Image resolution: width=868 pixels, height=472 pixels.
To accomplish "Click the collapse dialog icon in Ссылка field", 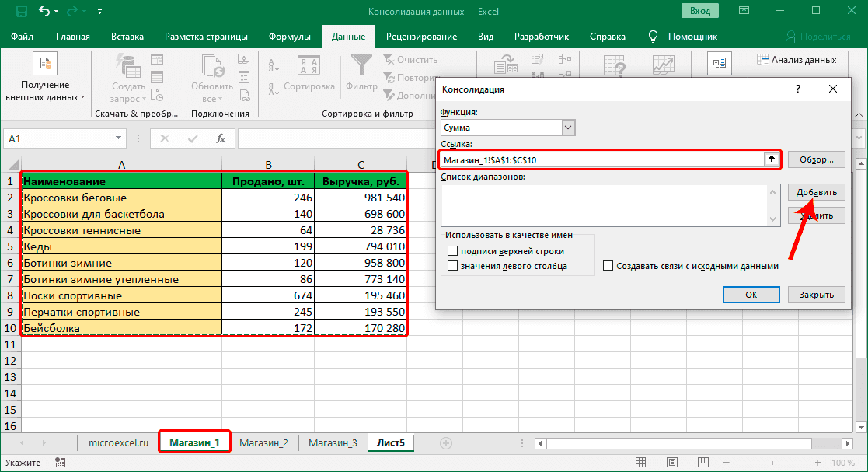I will (772, 159).
